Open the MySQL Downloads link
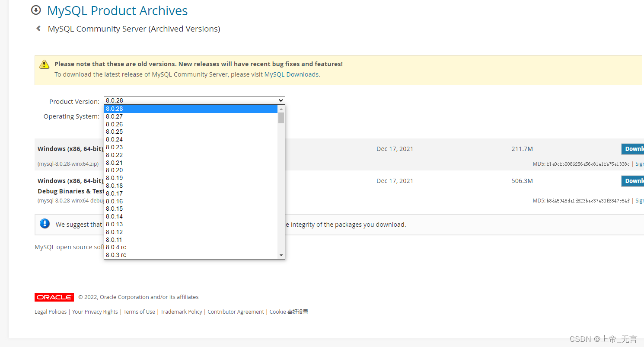This screenshot has height=347, width=644. point(291,74)
